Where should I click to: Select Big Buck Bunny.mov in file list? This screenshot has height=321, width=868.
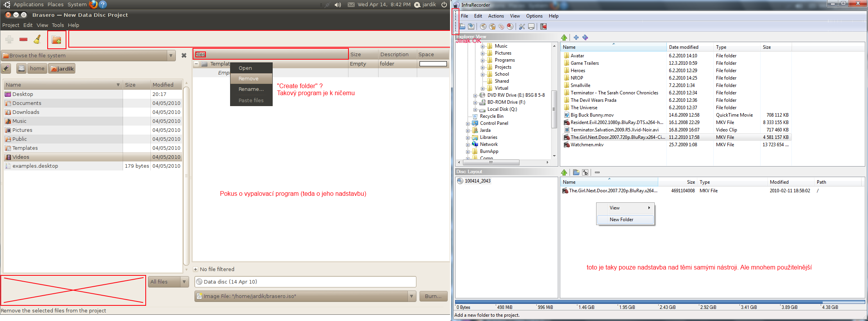(592, 115)
